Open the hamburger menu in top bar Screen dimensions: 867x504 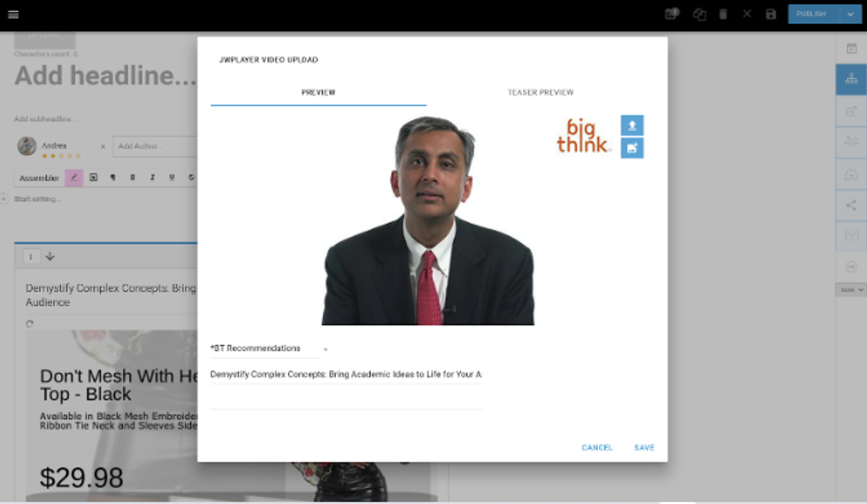click(x=13, y=14)
